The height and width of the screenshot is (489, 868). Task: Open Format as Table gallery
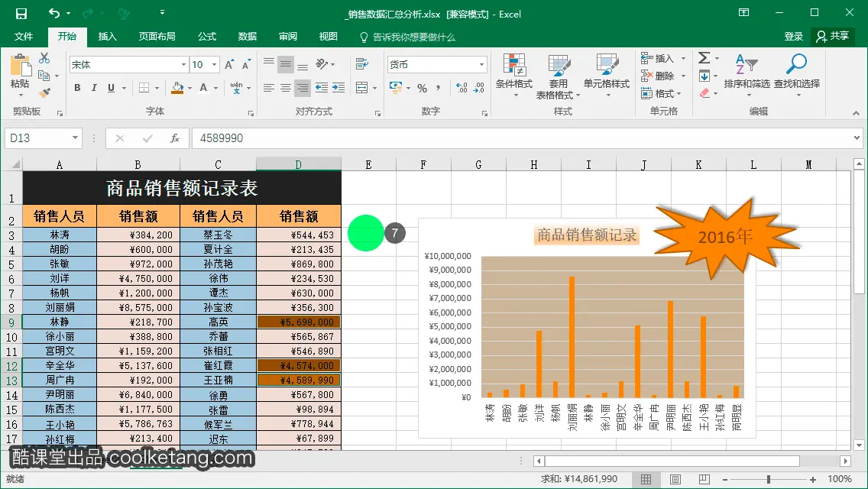click(x=559, y=76)
